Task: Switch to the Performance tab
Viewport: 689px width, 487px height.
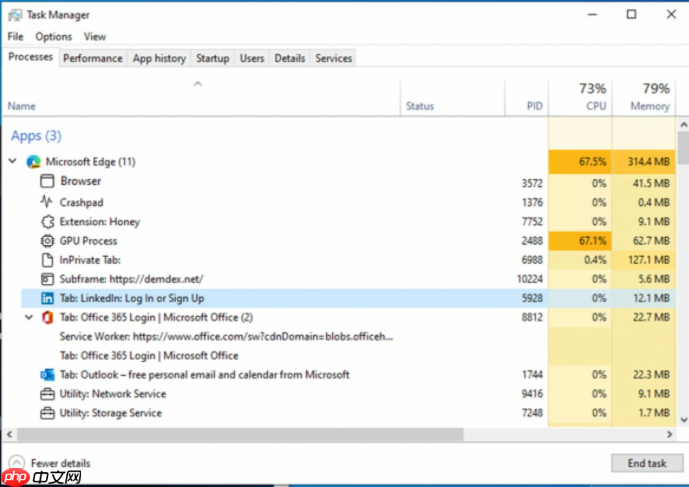Action: coord(93,58)
